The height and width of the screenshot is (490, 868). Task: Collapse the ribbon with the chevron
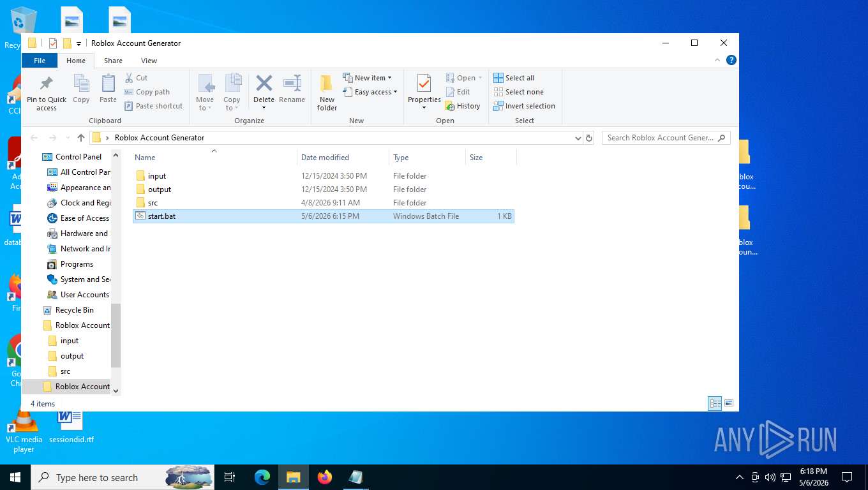[x=717, y=60]
